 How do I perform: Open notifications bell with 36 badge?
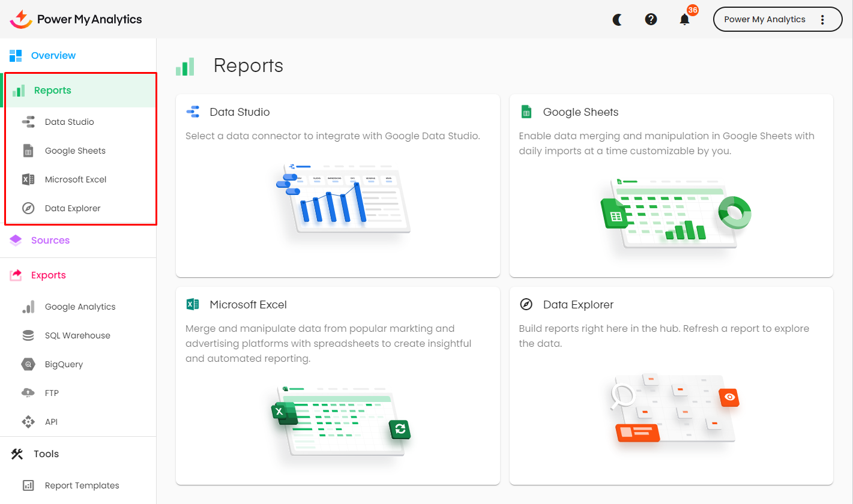[x=684, y=19]
